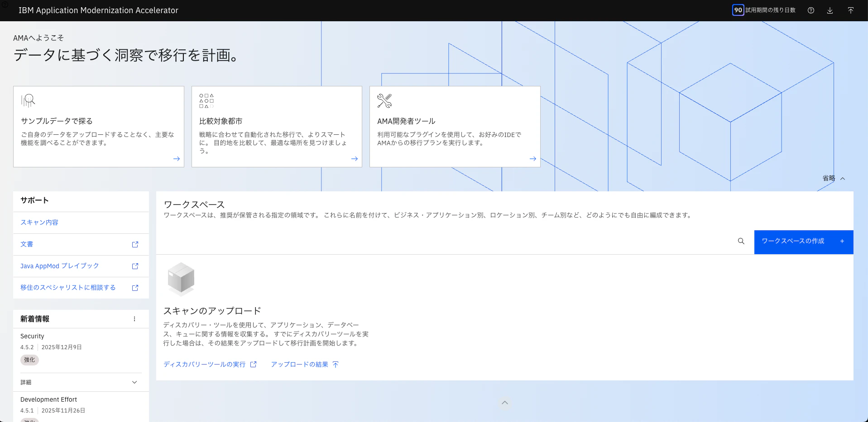Open the help icon in header

(810, 10)
